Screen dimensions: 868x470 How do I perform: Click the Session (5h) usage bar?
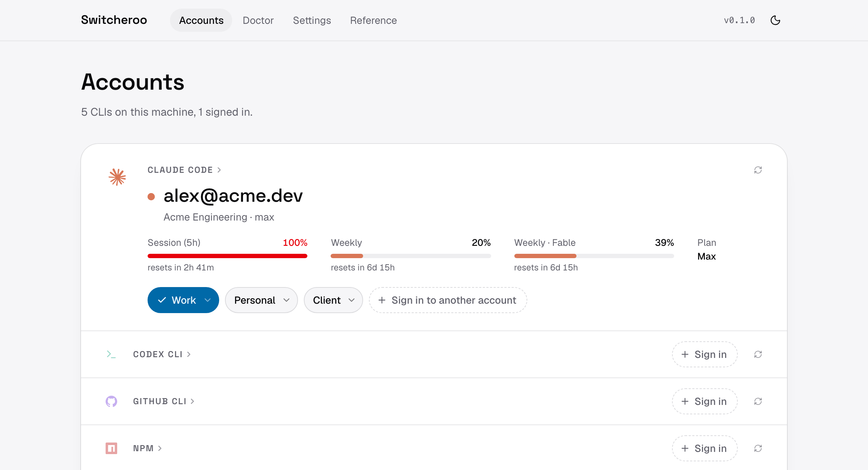tap(227, 256)
